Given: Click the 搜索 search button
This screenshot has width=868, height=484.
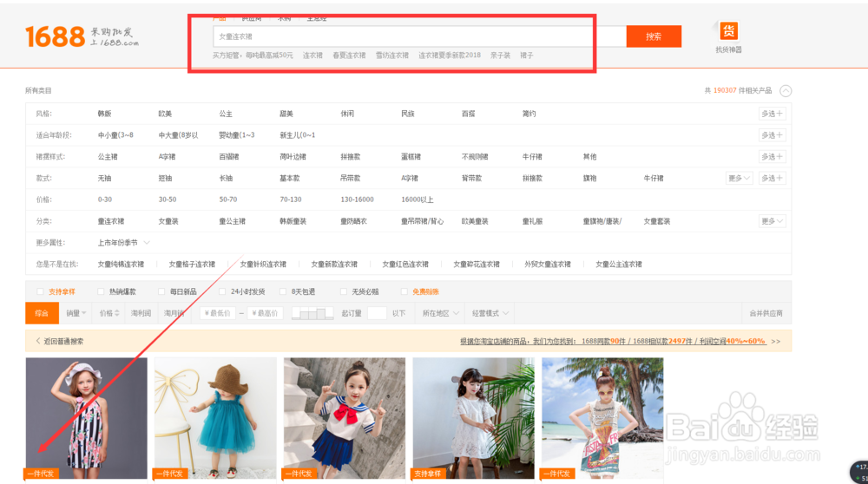Looking at the screenshot, I should coord(654,36).
